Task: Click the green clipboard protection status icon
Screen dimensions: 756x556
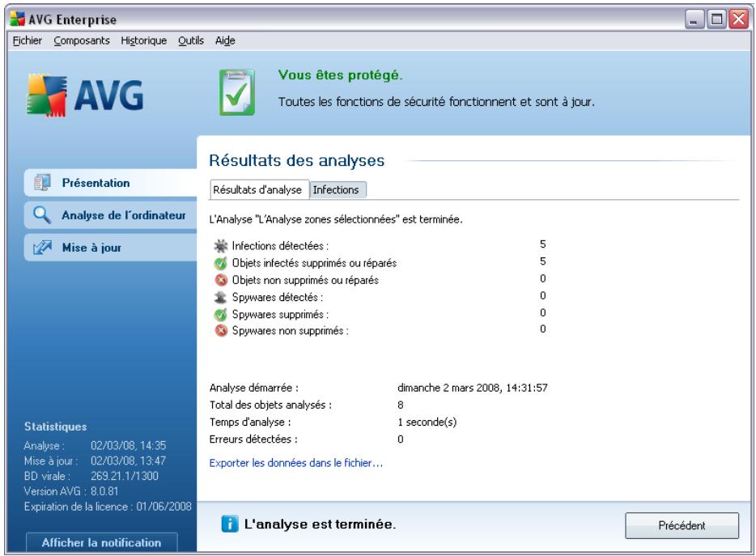Action: pos(236,92)
